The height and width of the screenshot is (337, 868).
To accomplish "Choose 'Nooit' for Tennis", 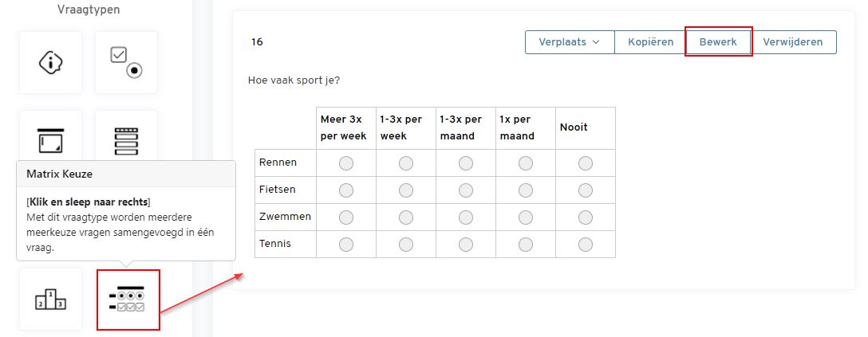I will [x=585, y=245].
